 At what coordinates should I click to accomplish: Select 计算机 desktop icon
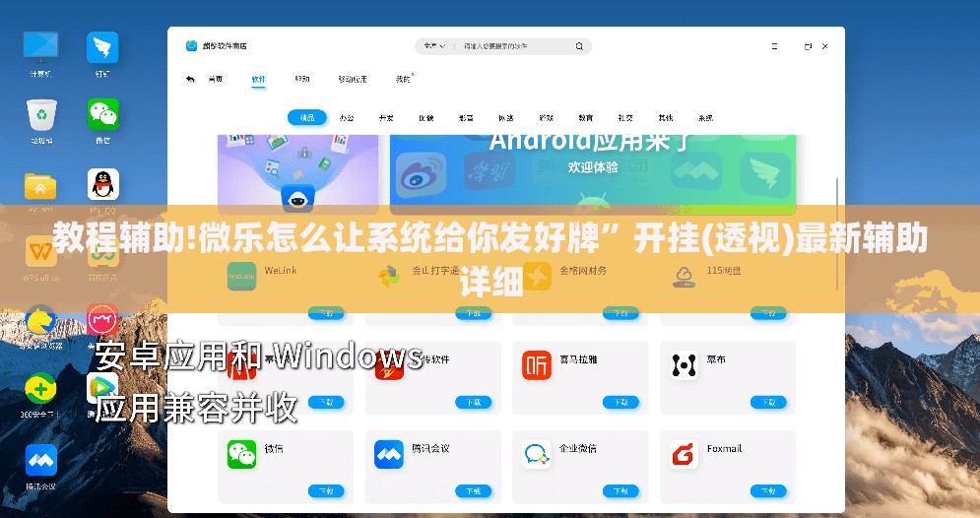click(40, 47)
